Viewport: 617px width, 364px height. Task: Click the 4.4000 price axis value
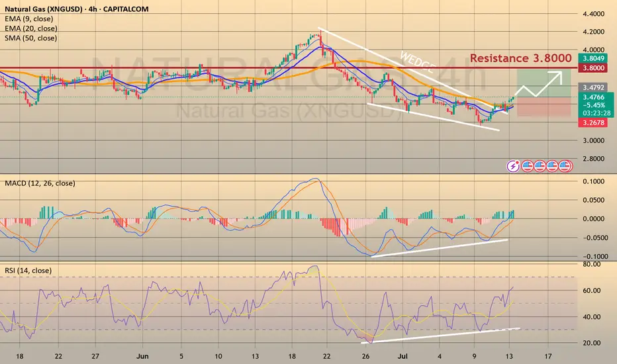pyautogui.click(x=593, y=14)
